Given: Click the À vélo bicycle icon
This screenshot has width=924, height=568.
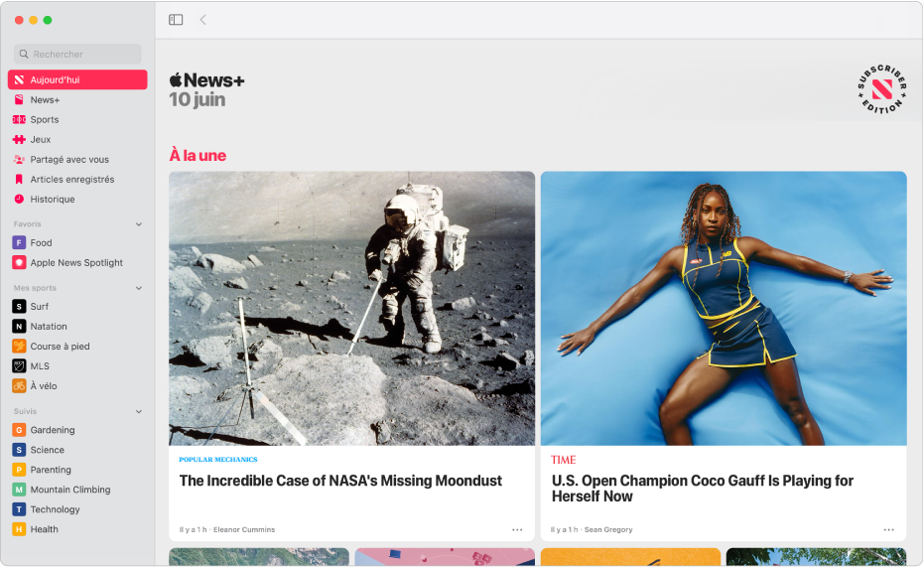Looking at the screenshot, I should (19, 386).
